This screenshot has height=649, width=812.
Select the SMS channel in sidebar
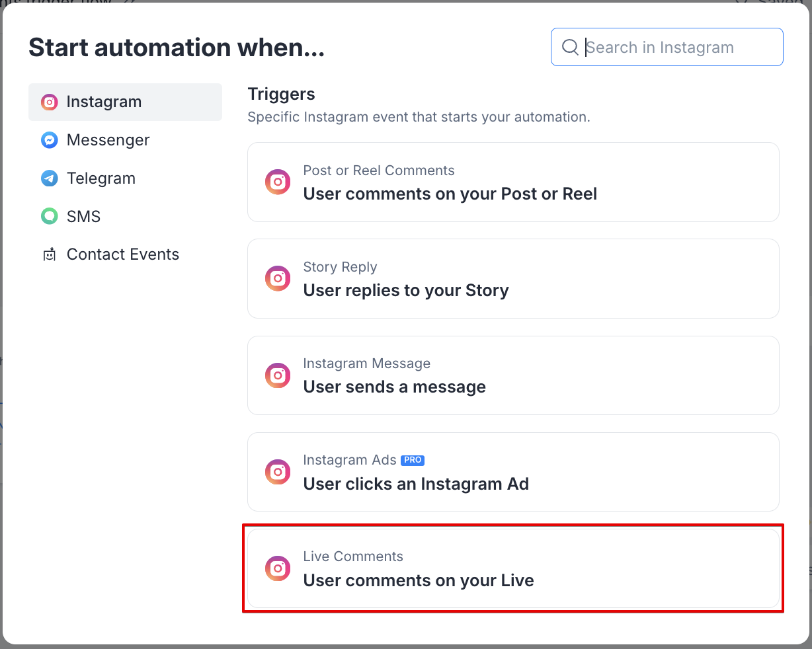(x=84, y=216)
